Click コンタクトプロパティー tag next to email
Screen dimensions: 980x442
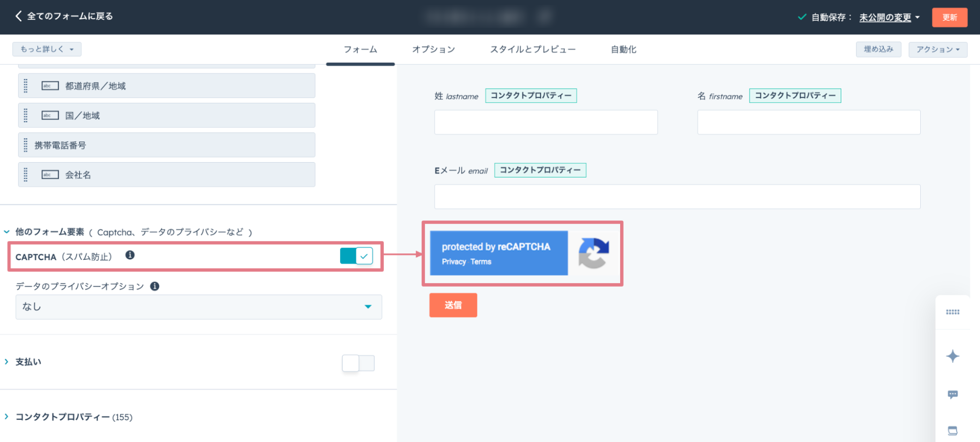point(540,170)
